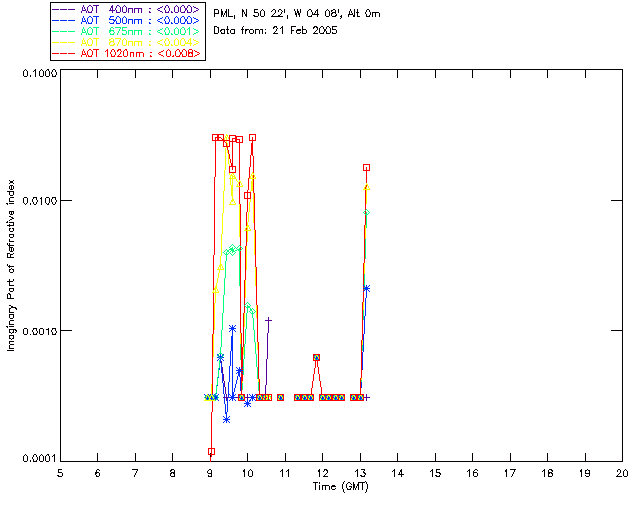Viewport: 640px width, 512px height.
Task: Click the 0.0010 y-axis tick label
Action: click(x=39, y=331)
